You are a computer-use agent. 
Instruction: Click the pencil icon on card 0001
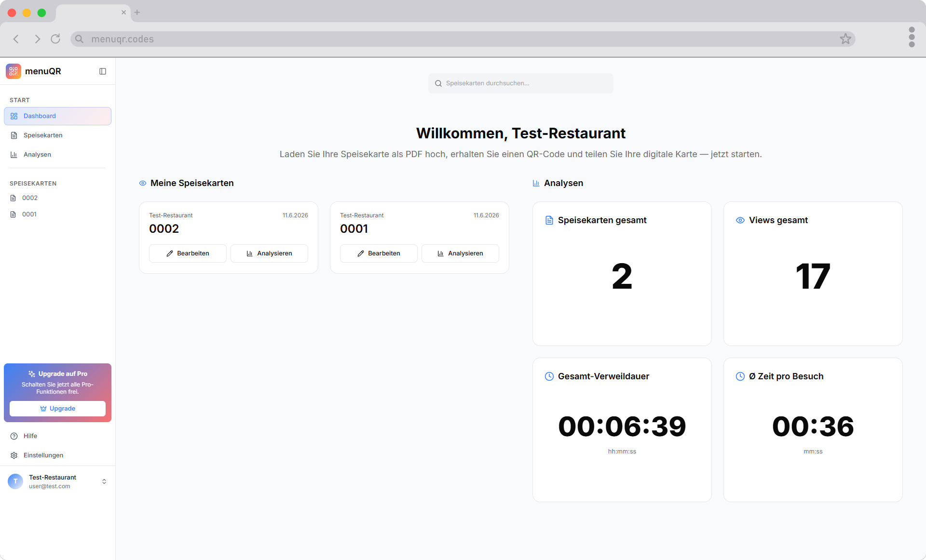pos(361,253)
